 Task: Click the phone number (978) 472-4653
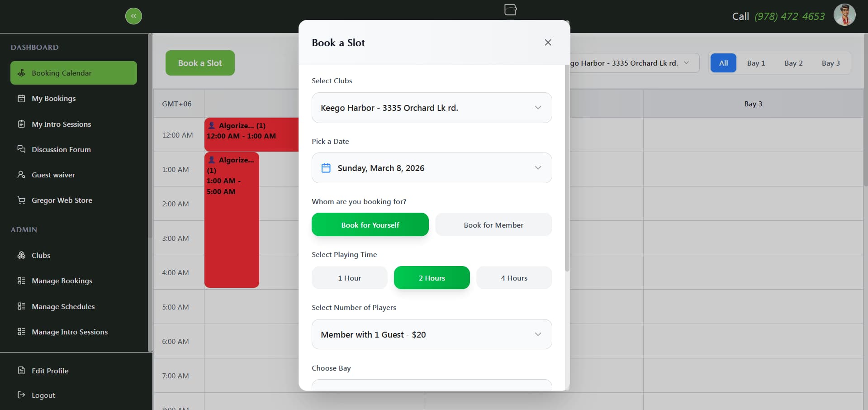[790, 16]
